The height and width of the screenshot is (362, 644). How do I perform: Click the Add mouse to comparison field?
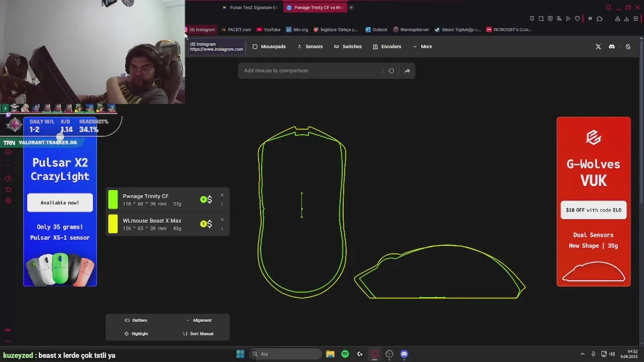310,71
